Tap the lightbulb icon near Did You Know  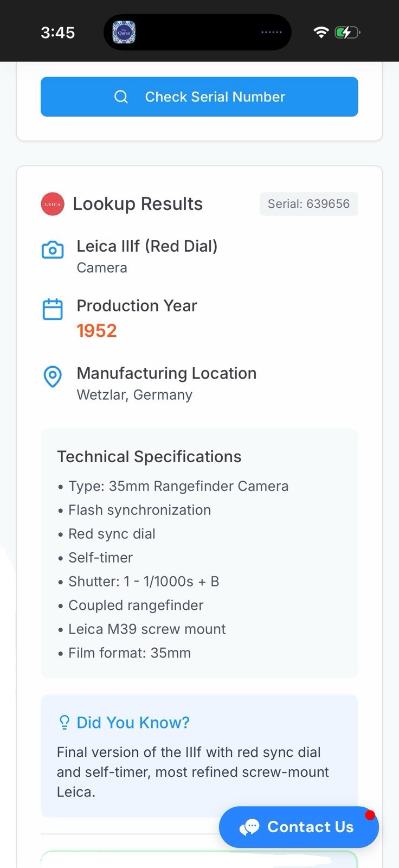click(64, 722)
